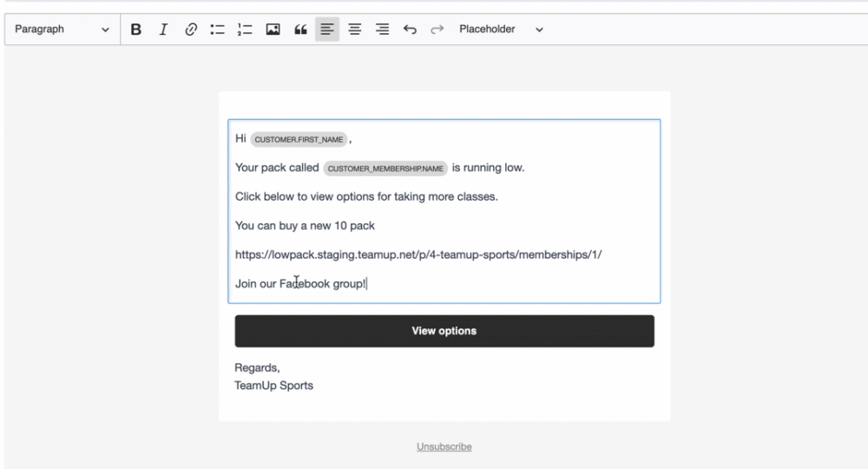868x469 pixels.
Task: Toggle italic formatting
Action: 162,30
